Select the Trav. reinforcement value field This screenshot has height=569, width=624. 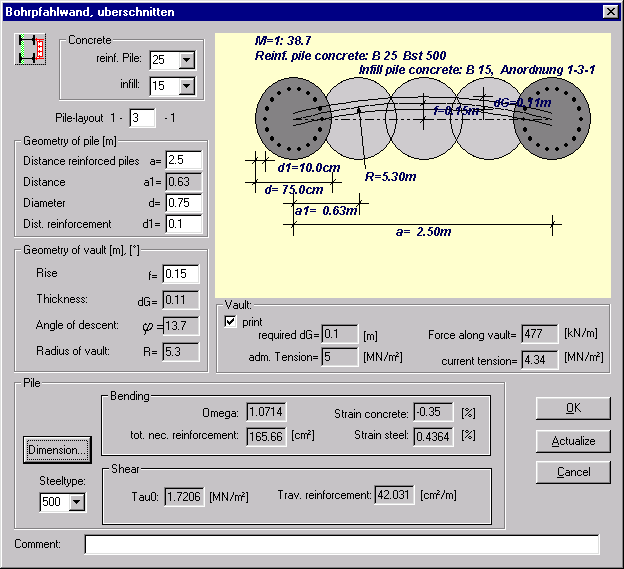[x=394, y=495]
